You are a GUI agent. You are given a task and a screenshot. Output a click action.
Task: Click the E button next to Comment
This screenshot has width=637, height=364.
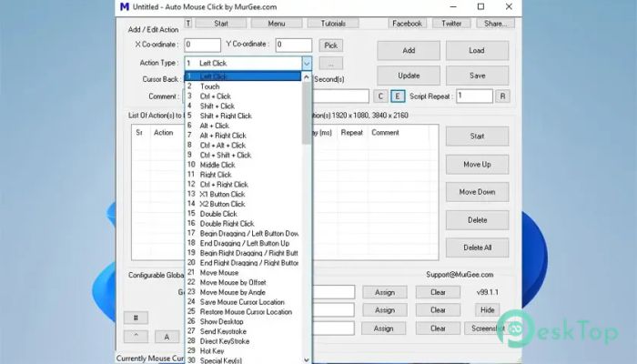tap(398, 96)
